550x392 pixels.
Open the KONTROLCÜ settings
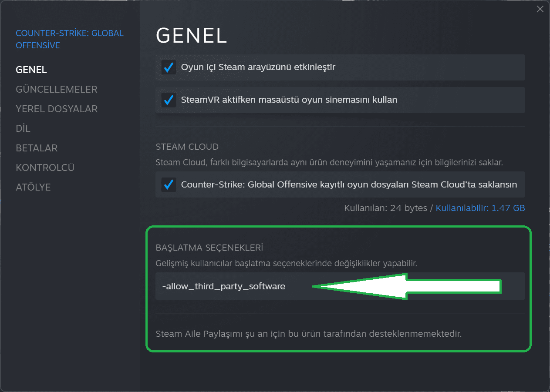click(45, 168)
